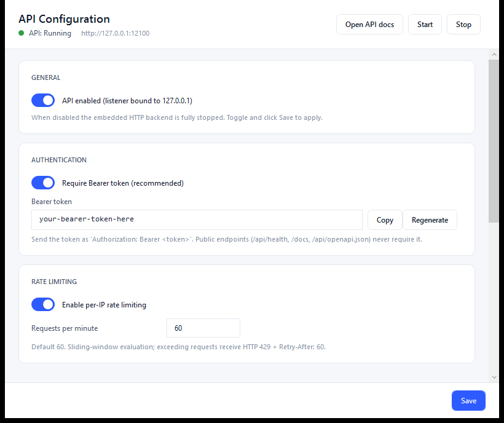The height and width of the screenshot is (423, 504).
Task: Click the 'API: Running' status text
Action: (x=50, y=33)
